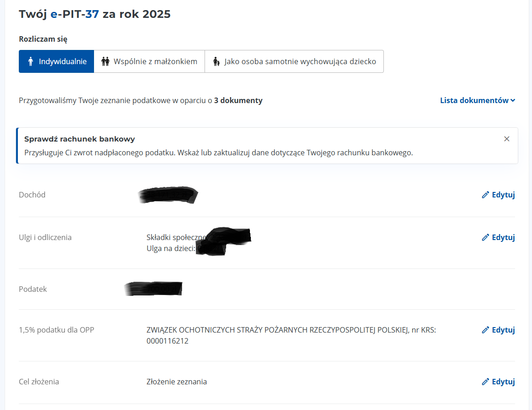Click the couple icon for joint filing

coord(105,61)
